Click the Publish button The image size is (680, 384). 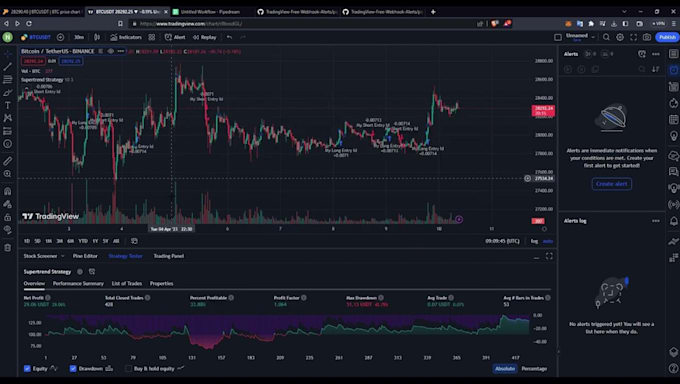coord(667,37)
